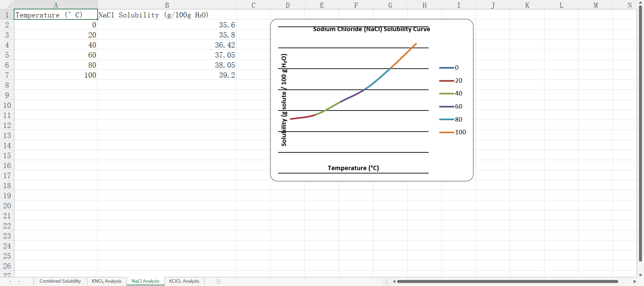
Task: Select solubility value 36.42
Action: tap(167, 45)
